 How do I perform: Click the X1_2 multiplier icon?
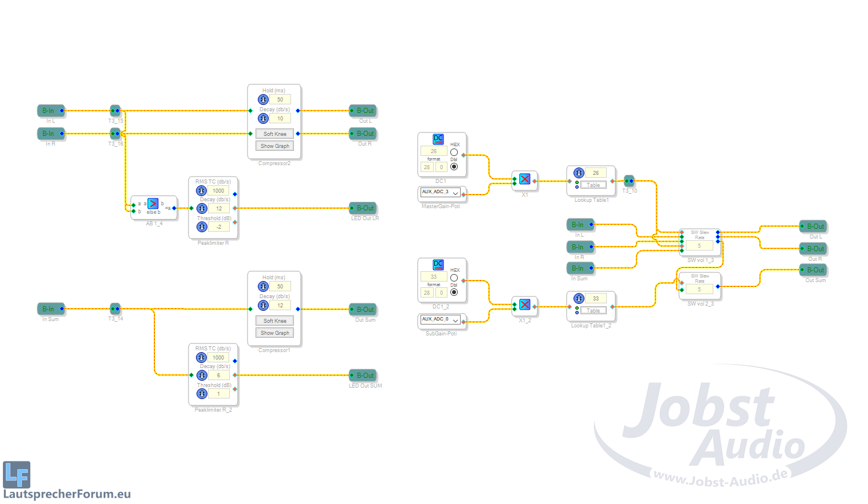click(x=525, y=304)
